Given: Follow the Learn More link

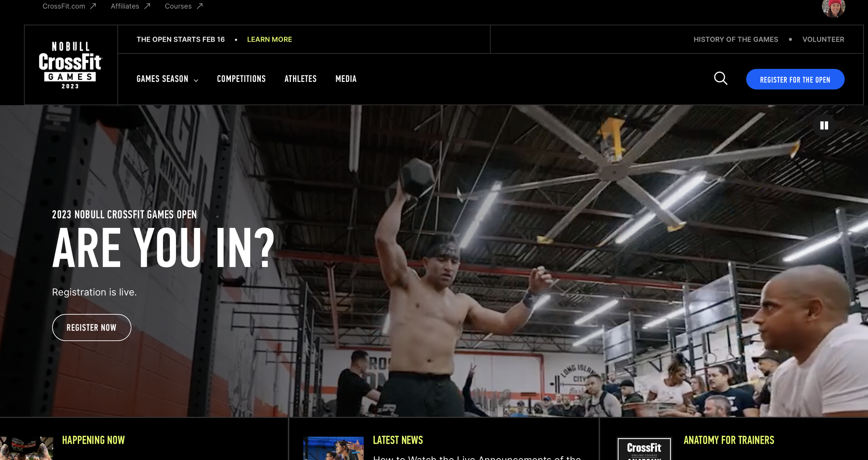Looking at the screenshot, I should (x=269, y=40).
